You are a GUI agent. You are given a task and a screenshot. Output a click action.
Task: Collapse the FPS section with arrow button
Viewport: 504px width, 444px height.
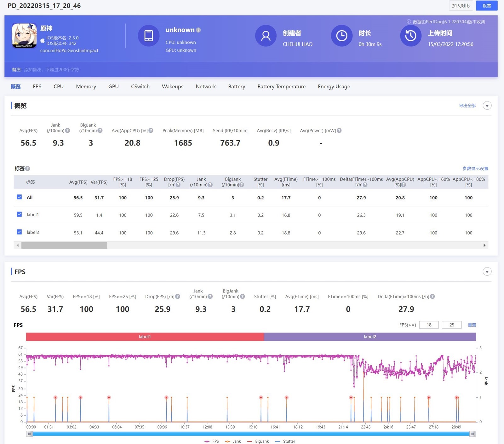coord(487,272)
